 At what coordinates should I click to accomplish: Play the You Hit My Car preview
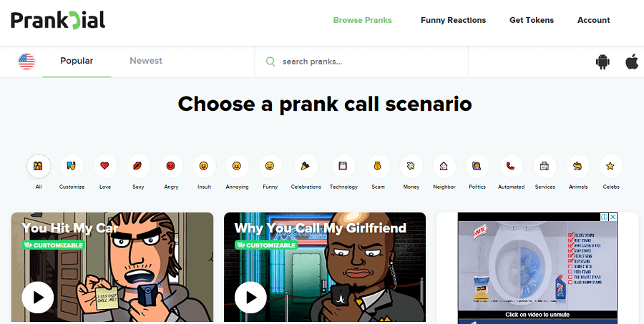(38, 298)
